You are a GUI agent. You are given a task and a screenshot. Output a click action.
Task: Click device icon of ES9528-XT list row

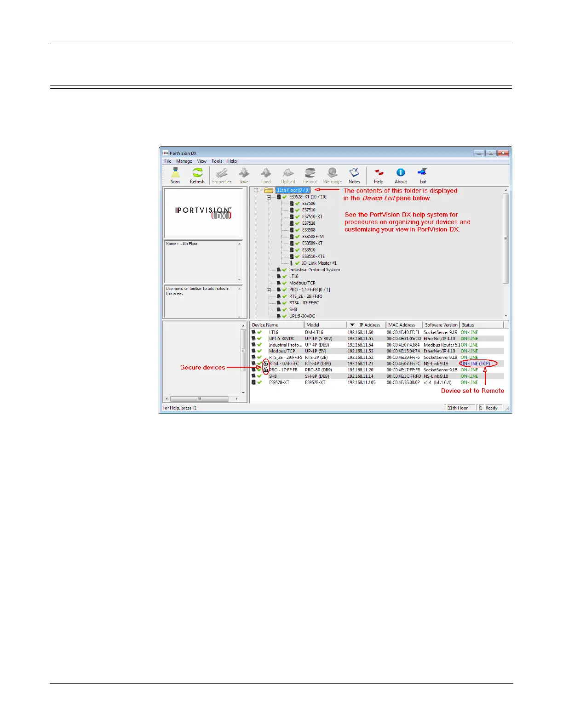pyautogui.click(x=253, y=382)
